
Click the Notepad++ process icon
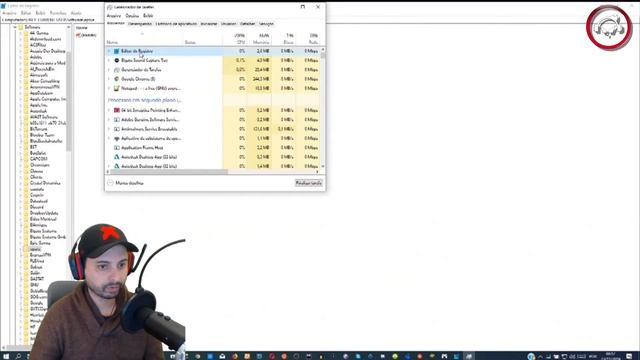click(116, 88)
